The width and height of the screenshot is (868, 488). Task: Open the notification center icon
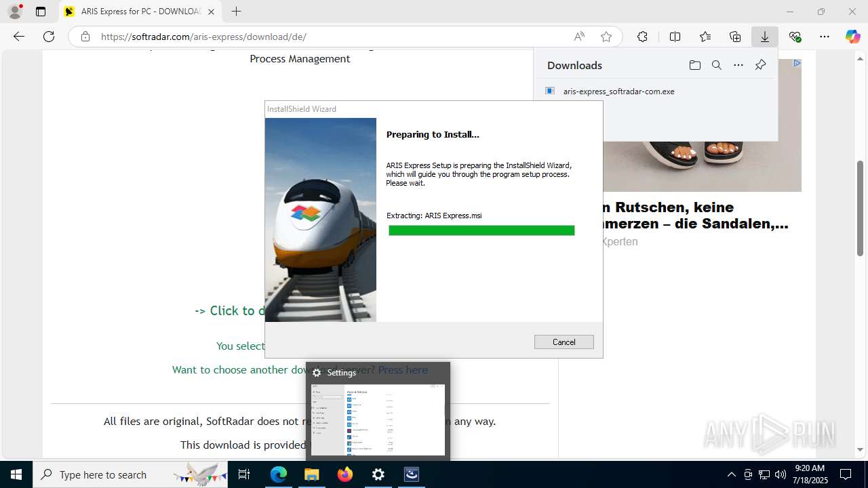click(x=846, y=474)
